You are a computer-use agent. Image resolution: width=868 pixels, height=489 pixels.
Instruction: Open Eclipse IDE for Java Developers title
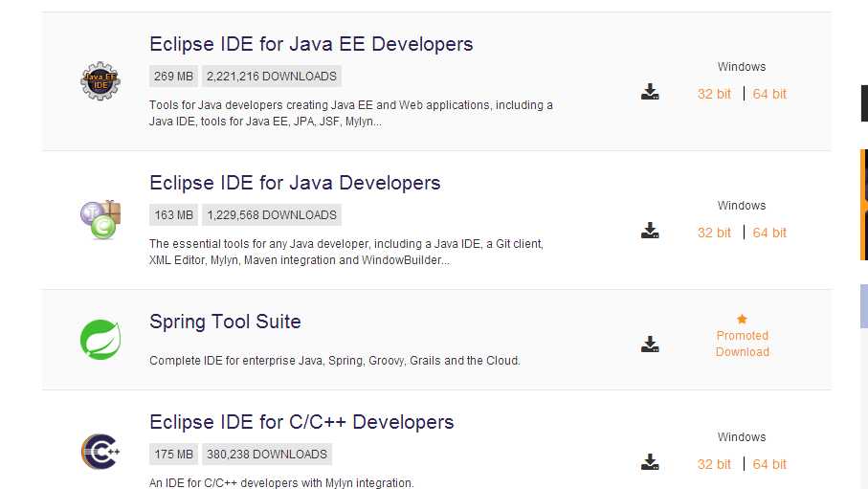click(295, 183)
